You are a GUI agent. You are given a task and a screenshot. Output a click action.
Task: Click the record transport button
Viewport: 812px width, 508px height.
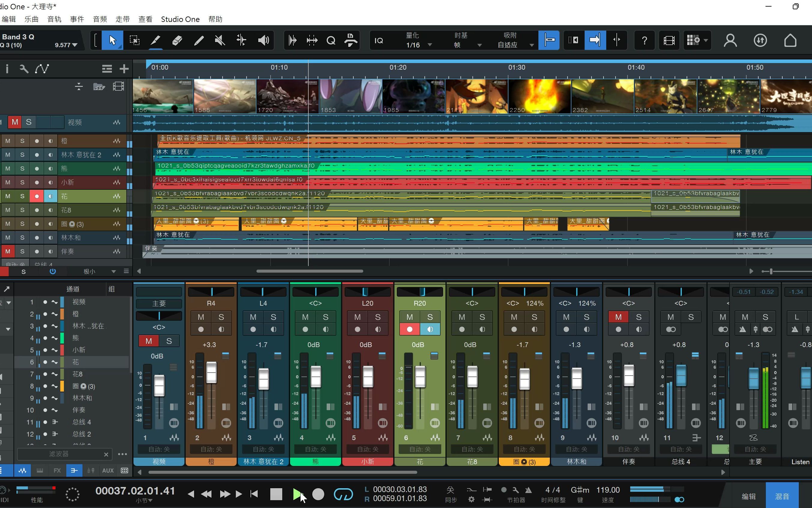click(318, 494)
